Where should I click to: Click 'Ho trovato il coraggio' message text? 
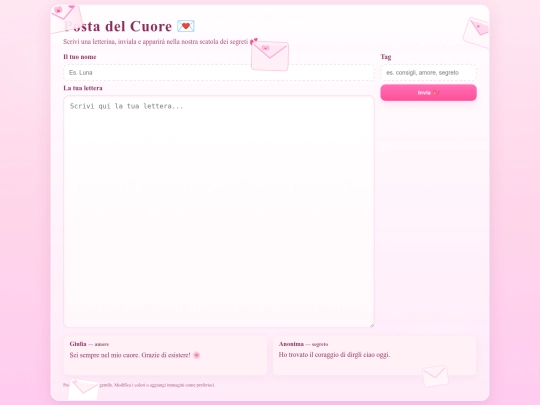[334, 355]
